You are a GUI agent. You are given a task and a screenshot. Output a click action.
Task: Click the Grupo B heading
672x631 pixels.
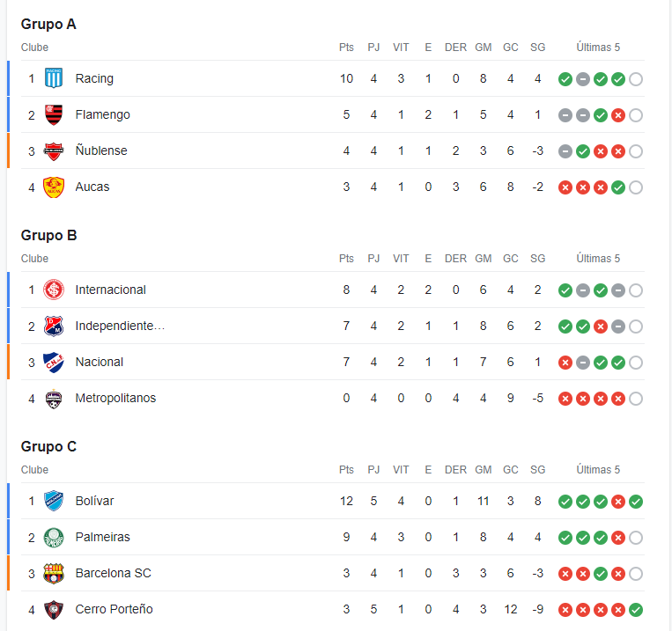click(x=48, y=235)
